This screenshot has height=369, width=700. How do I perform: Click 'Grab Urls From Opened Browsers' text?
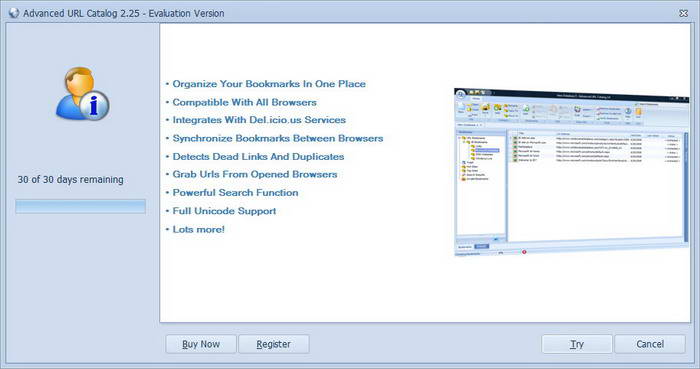coord(255,174)
